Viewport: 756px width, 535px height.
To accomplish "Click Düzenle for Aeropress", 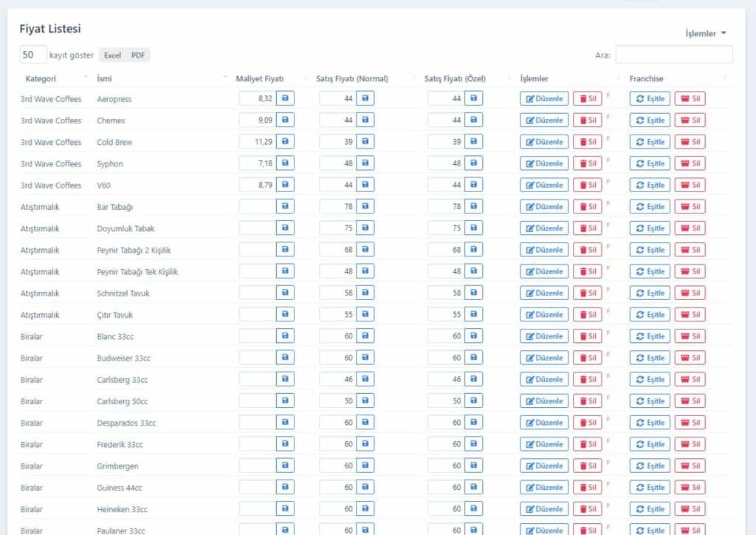I will [544, 98].
